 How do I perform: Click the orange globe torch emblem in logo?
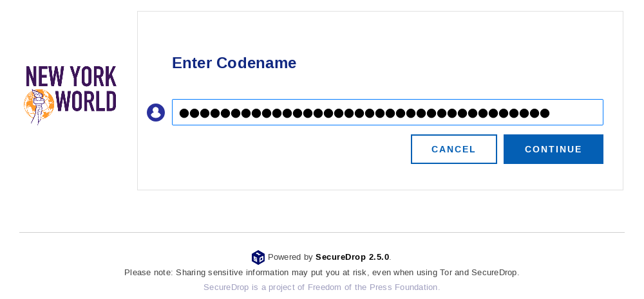click(39, 106)
